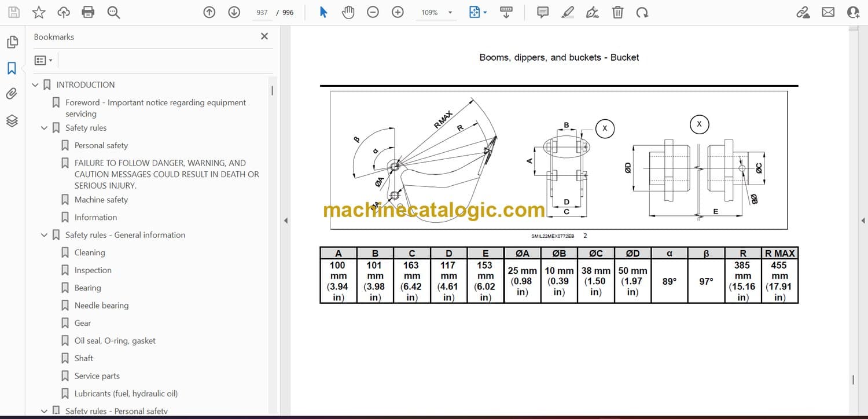The image size is (868, 419).
Task: Open the Inspection bookmark
Action: point(93,270)
